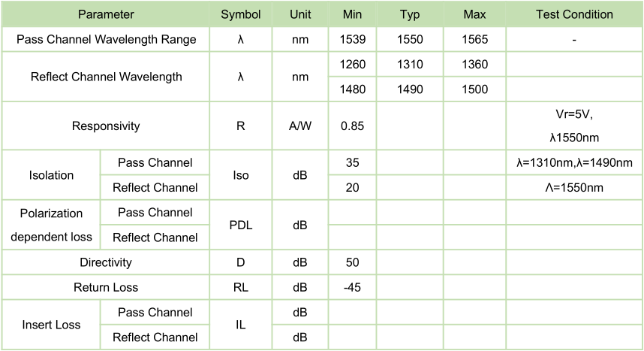Select the IL symbol cell

pyautogui.click(x=240, y=325)
